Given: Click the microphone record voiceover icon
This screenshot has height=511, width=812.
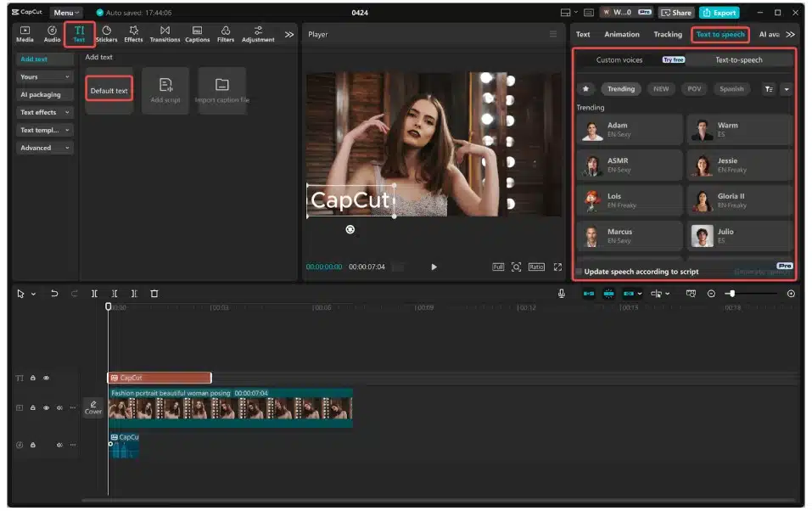Looking at the screenshot, I should [562, 293].
